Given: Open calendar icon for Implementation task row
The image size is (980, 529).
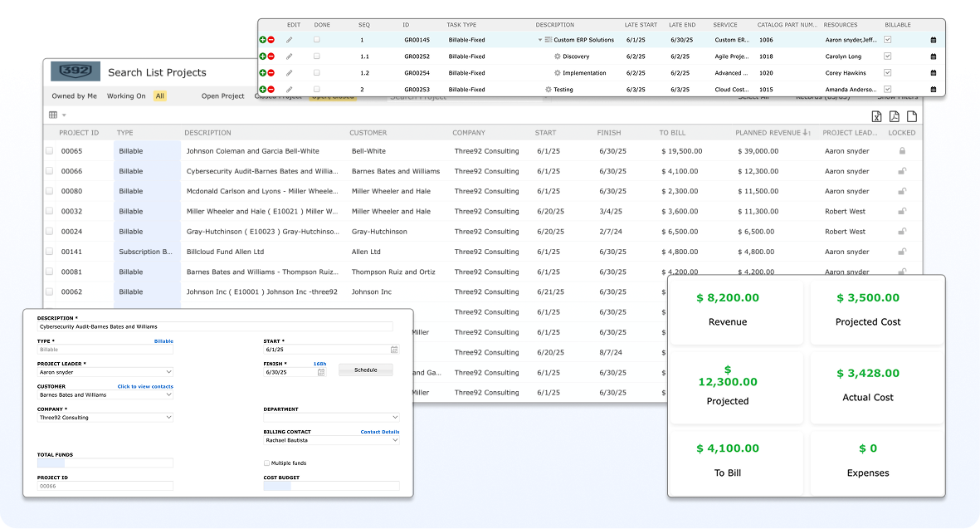Looking at the screenshot, I should coord(934,73).
